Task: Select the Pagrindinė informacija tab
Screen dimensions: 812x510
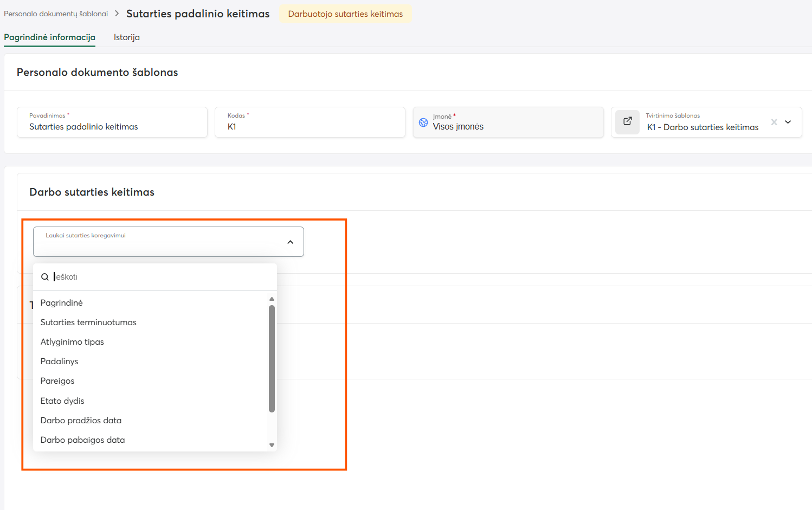Action: (49, 37)
